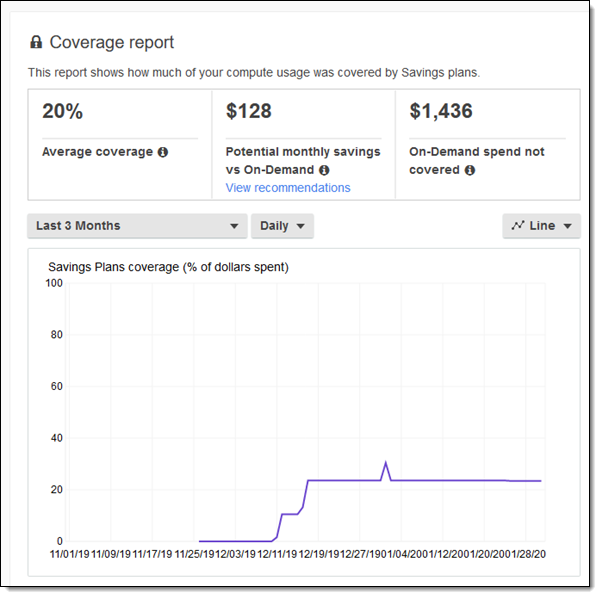This screenshot has height=597, width=600.
Task: Click the peak spike on the coverage line
Action: click(386, 463)
